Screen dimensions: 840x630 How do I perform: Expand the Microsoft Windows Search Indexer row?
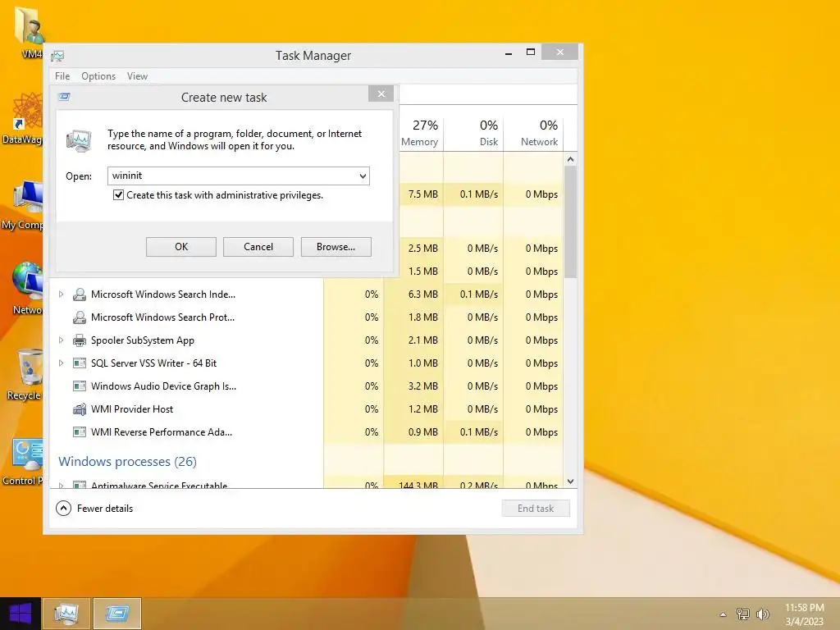61,294
